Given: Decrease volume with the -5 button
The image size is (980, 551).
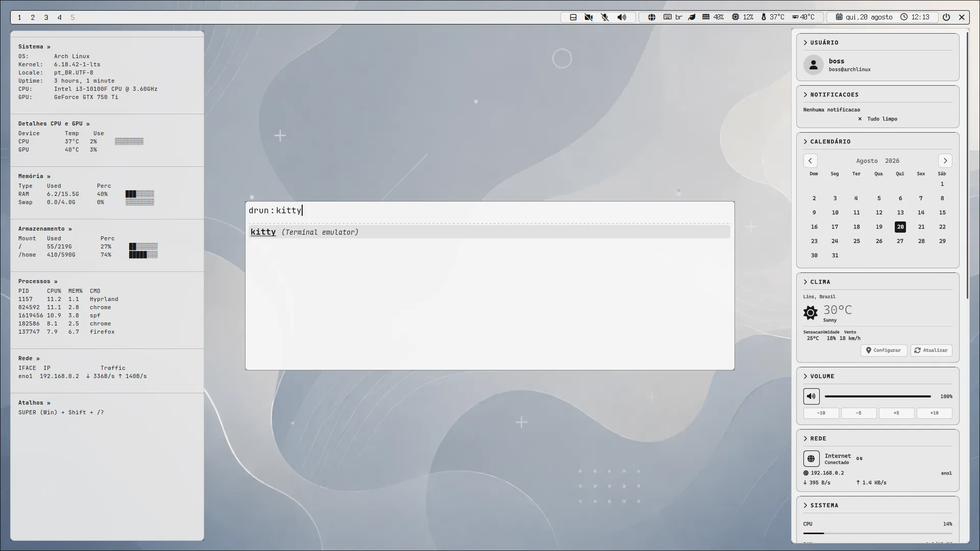Looking at the screenshot, I should (x=859, y=413).
